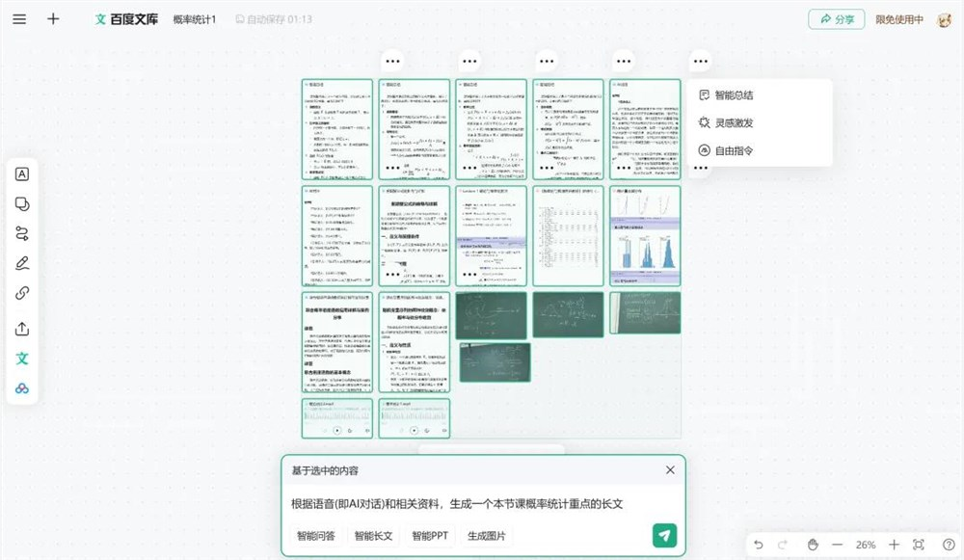Select the text tool in the left sidebar
The image size is (964, 560).
coord(21,173)
